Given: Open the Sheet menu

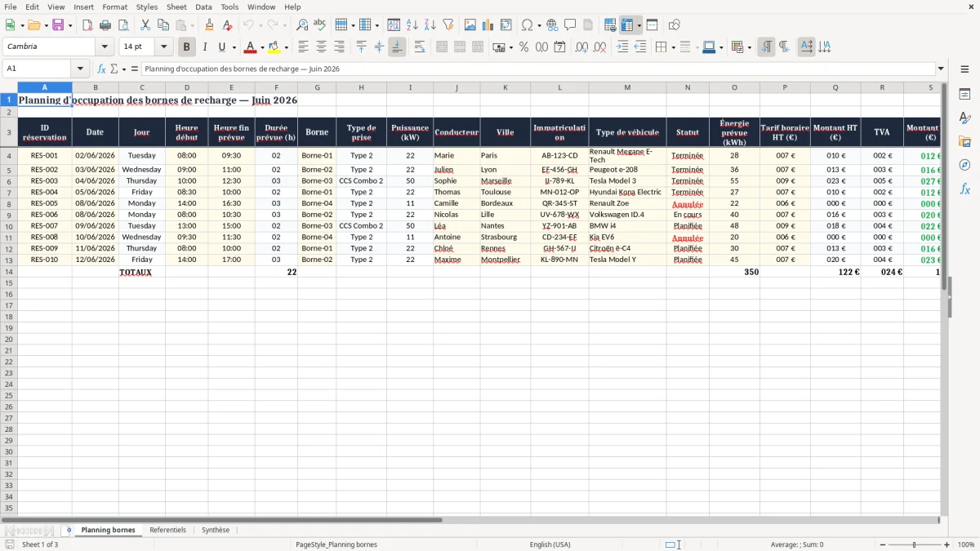Looking at the screenshot, I should coord(177,7).
